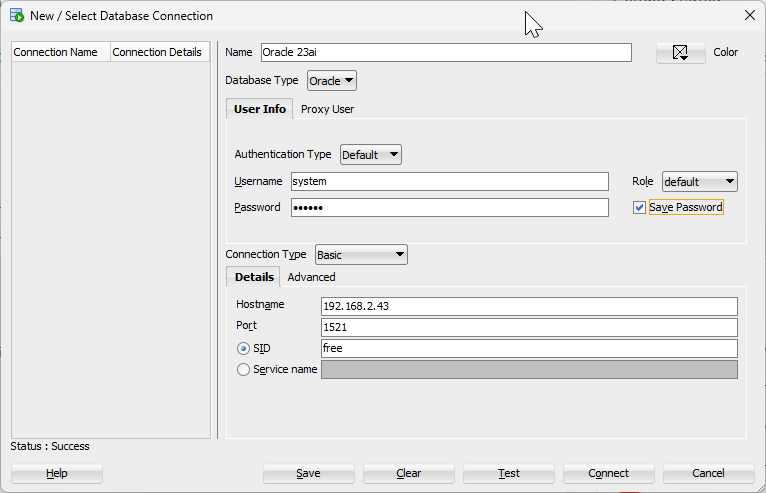Select the SID radio button
The width and height of the screenshot is (766, 493).
[243, 348]
